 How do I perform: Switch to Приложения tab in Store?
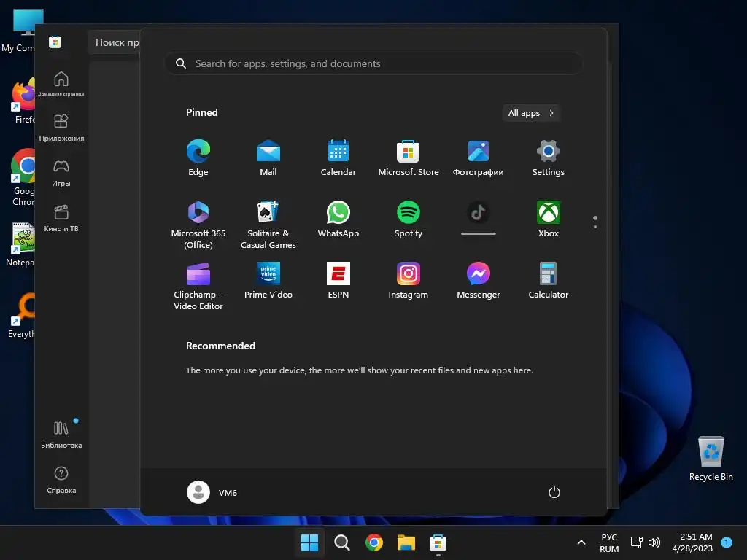(x=61, y=128)
